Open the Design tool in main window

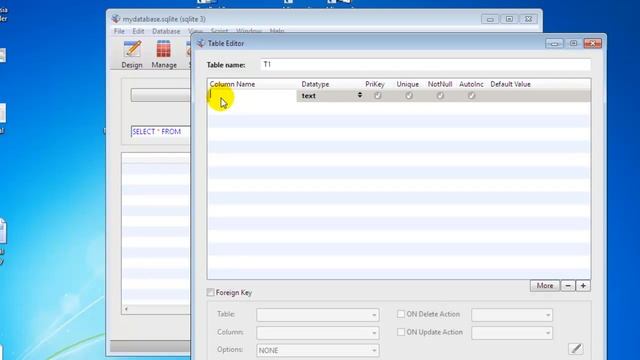point(132,54)
